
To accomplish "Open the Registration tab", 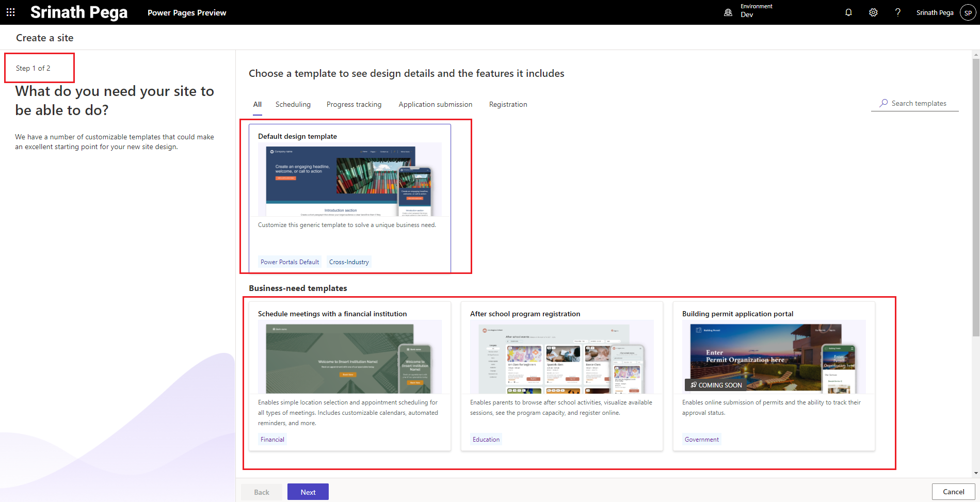I will point(508,104).
